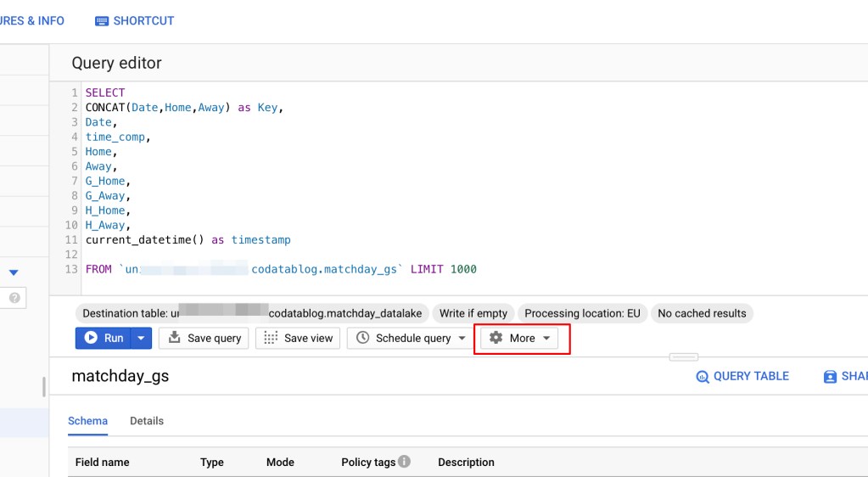The width and height of the screenshot is (868, 477).
Task: Click the CONCAT(Date,Home,Away) line in editor
Action: tap(184, 108)
